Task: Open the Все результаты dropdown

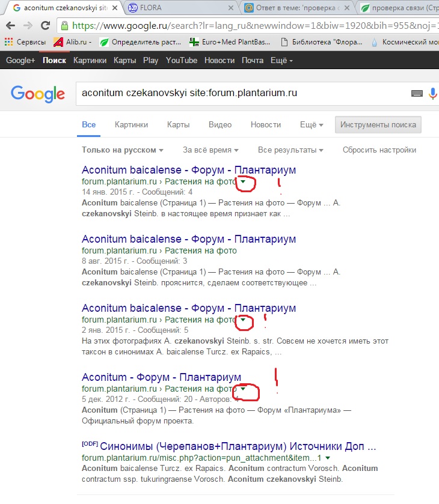Action: 290,150
